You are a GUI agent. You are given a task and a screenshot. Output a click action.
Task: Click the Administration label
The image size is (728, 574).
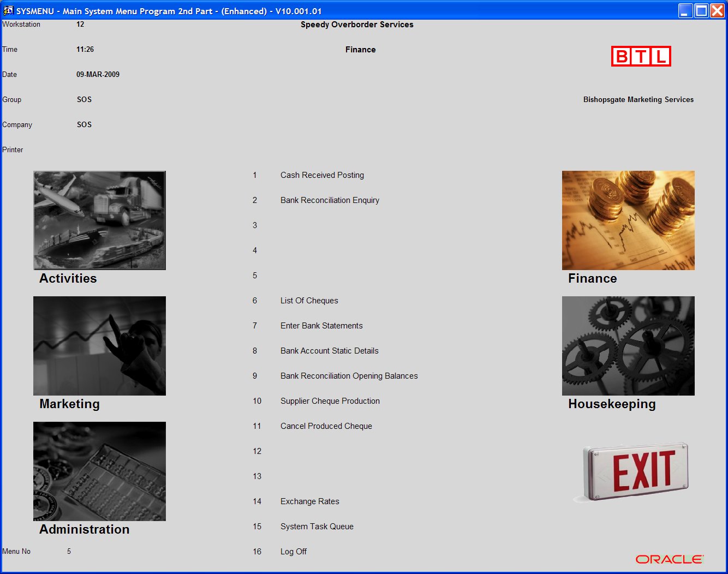85,529
